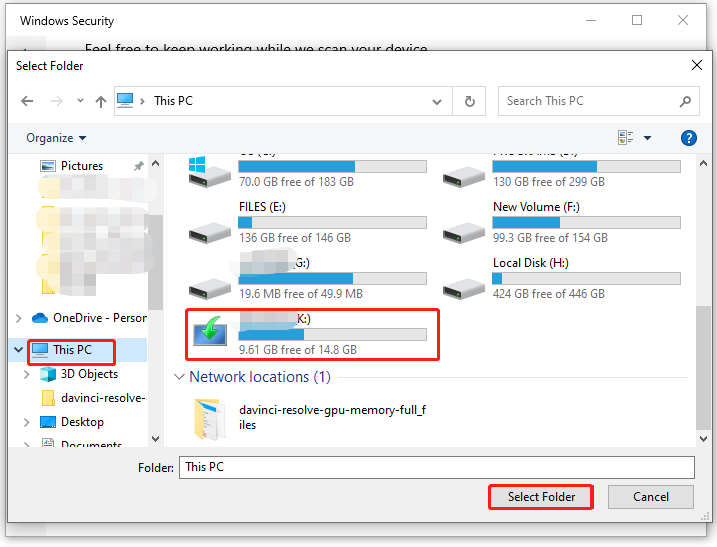Go up one folder level
Screen dimensions: 717x547
(101, 101)
